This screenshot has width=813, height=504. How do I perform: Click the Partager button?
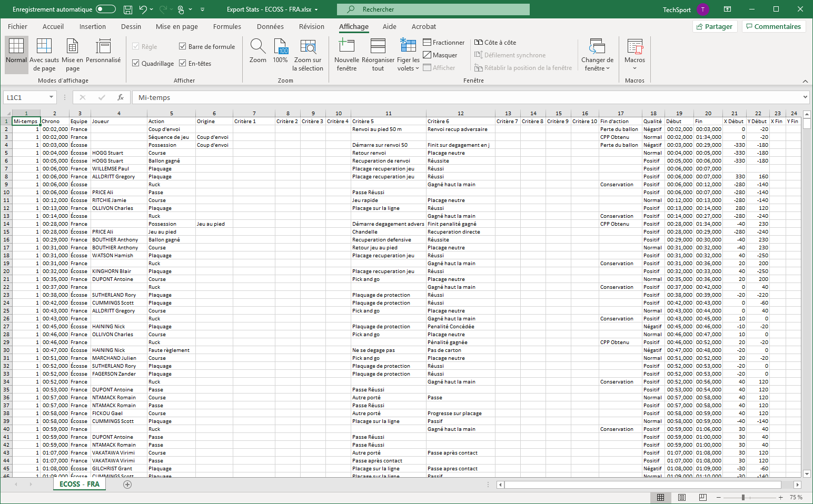tap(715, 26)
